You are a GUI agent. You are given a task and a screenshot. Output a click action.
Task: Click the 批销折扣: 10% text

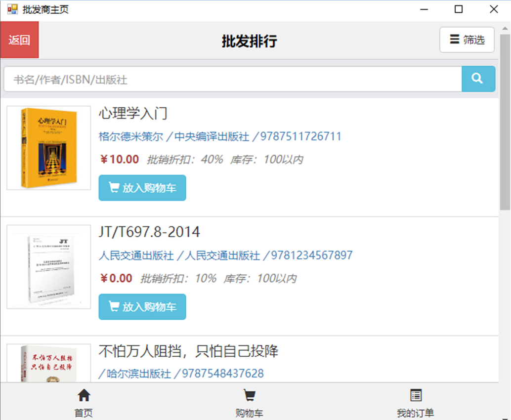pyautogui.click(x=178, y=278)
